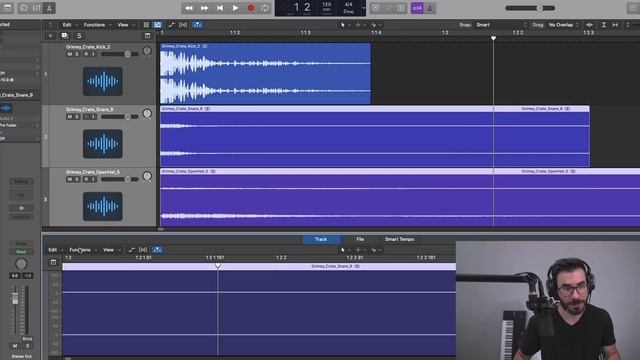The height and width of the screenshot is (360, 640).
Task: Open the audio editor global tracks button
Action: point(53,262)
